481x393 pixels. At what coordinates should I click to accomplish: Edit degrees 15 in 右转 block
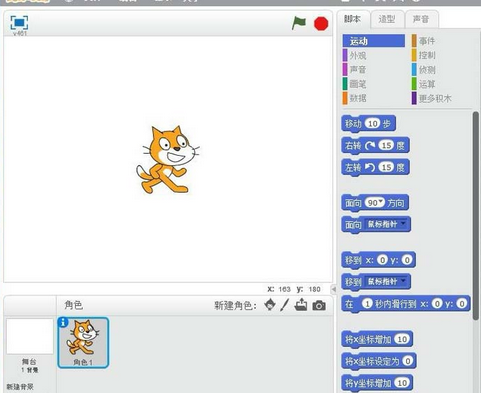[386, 146]
